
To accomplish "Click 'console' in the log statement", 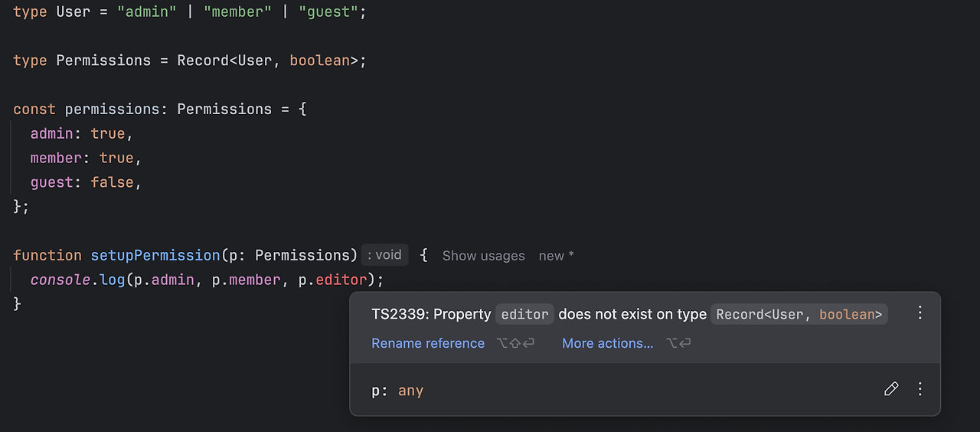I will [x=60, y=280].
